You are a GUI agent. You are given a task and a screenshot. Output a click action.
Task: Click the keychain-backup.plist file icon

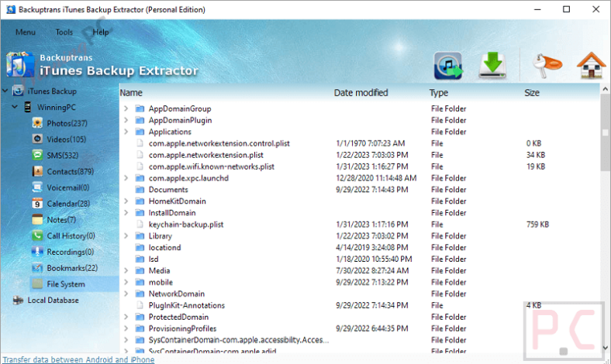pyautogui.click(x=140, y=225)
